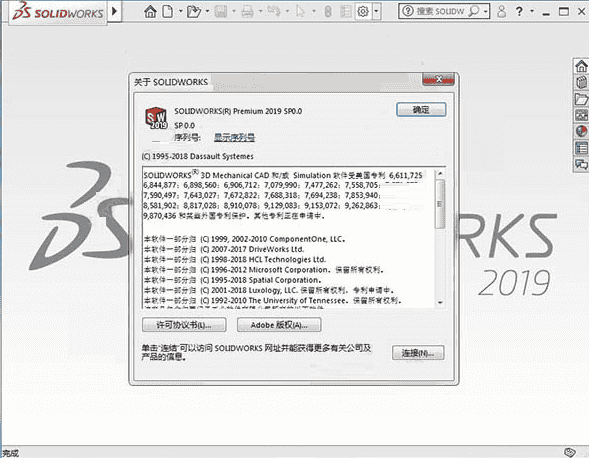Click the Microsoft Corporation copyright line
This screenshot has width=589, height=458.
coord(264,270)
